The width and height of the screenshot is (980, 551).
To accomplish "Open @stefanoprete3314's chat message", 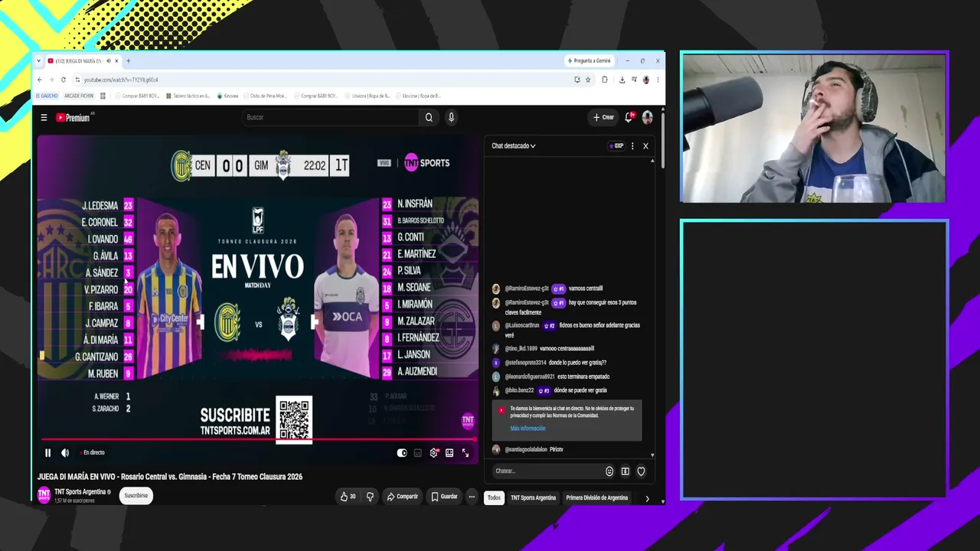I will (549, 363).
